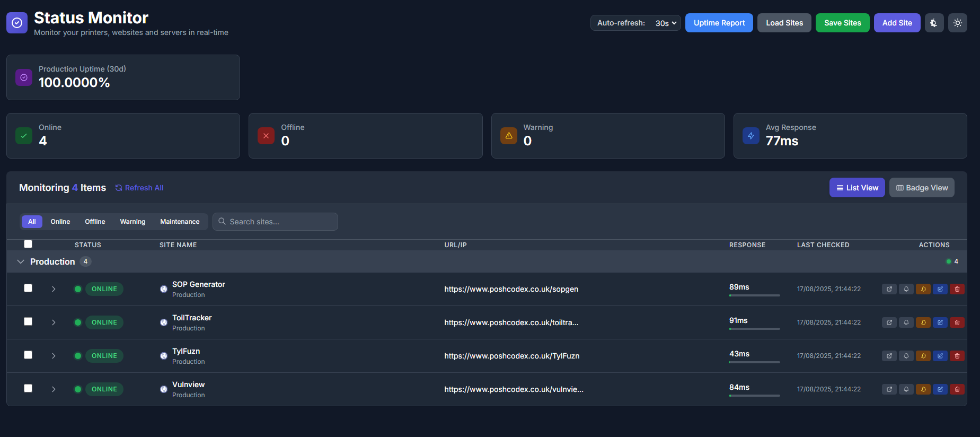Click the Load Sites button
The height and width of the screenshot is (437, 980).
coord(784,23)
